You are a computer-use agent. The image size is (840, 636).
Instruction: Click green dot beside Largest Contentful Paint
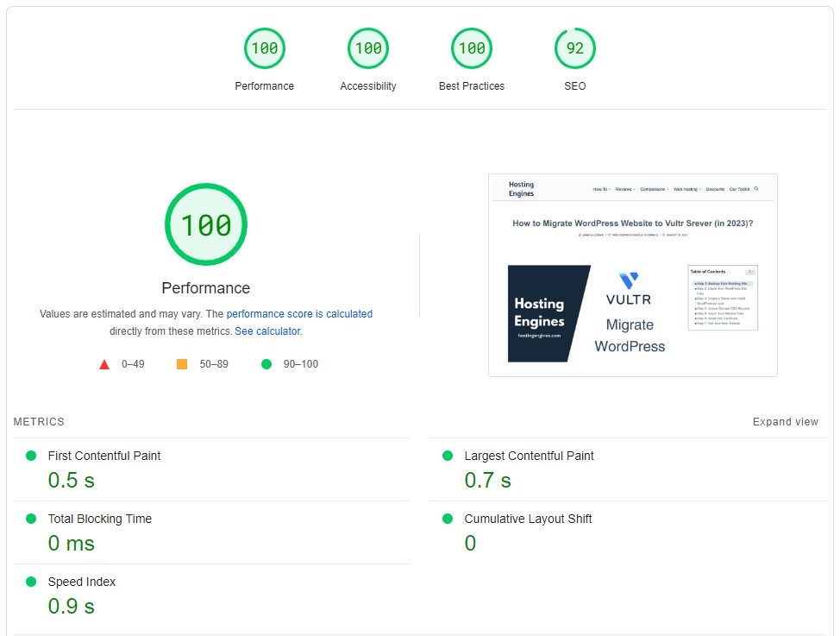pos(448,456)
